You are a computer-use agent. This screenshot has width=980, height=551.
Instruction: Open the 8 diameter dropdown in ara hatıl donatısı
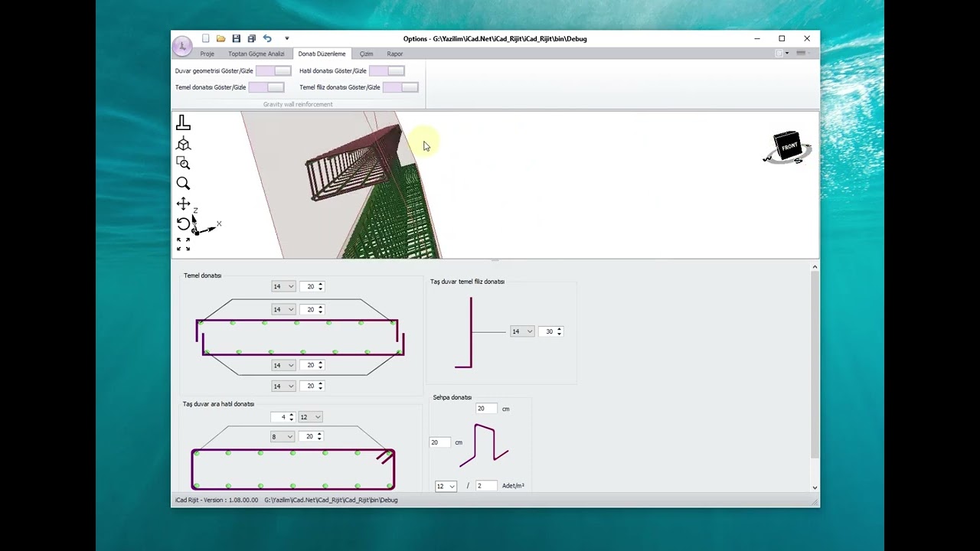pyautogui.click(x=283, y=436)
